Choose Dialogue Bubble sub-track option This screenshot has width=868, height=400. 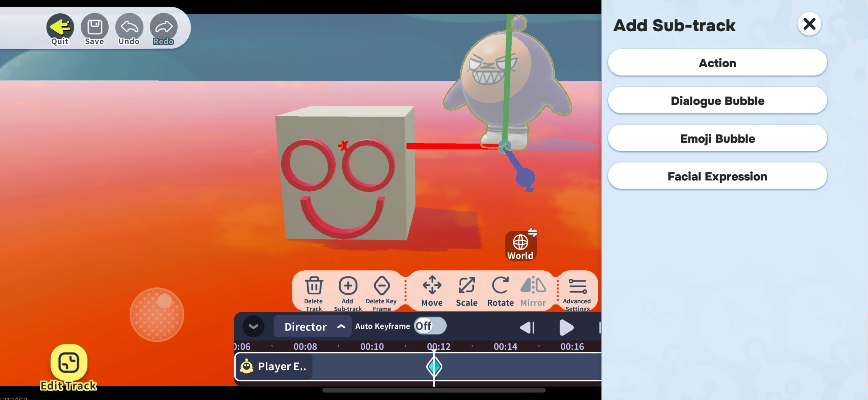pyautogui.click(x=717, y=101)
